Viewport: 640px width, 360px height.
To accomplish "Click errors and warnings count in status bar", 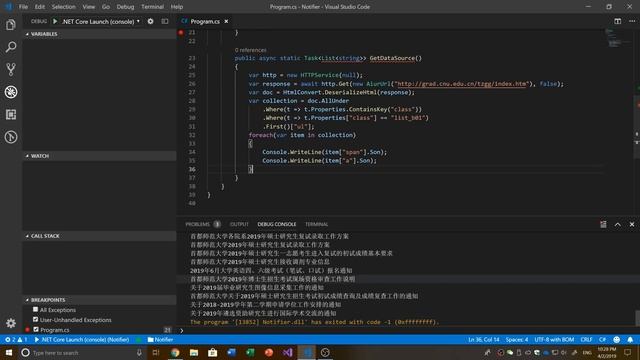I will click(x=16, y=340).
